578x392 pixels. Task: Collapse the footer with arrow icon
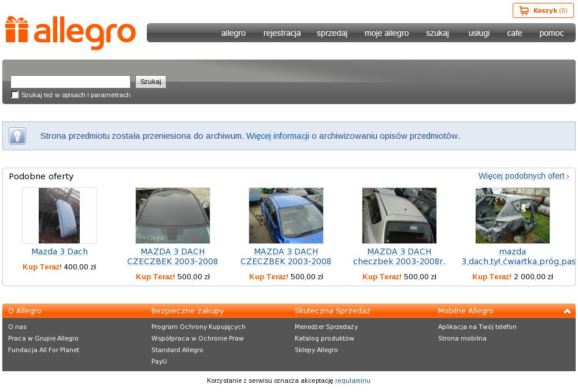click(x=567, y=311)
